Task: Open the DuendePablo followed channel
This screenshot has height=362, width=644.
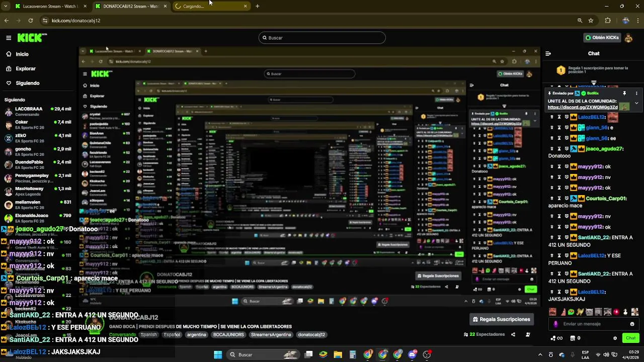Action: coord(39,165)
